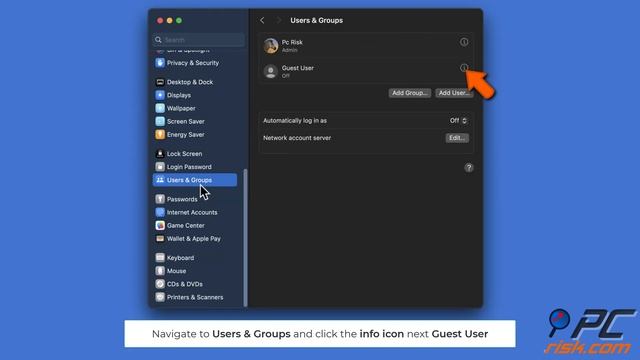Select Keyboard label in sidebar
This screenshot has height=360, width=640.
(180, 258)
